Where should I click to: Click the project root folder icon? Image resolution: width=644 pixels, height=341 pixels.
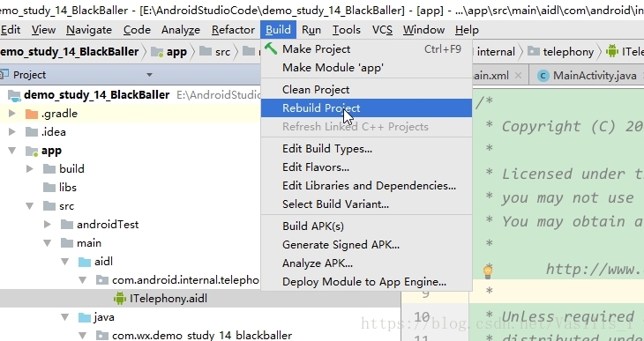[14, 96]
